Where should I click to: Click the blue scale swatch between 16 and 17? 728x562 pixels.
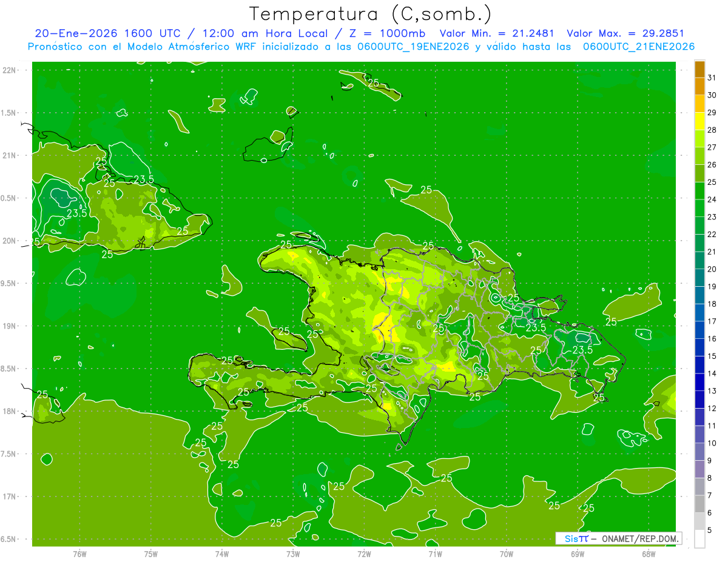[699, 329]
